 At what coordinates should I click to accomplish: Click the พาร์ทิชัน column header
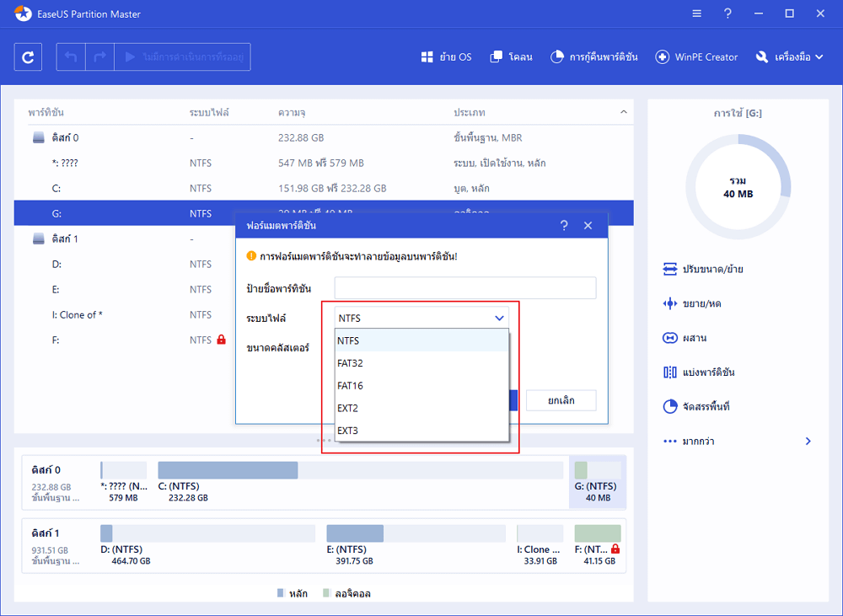(x=46, y=112)
